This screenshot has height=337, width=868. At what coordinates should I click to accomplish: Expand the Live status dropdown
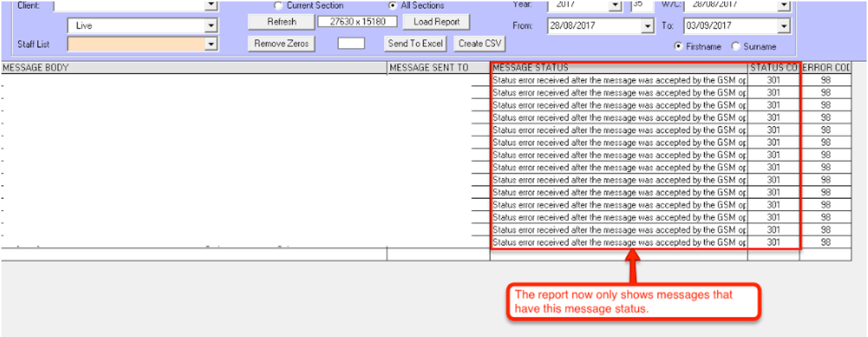211,26
